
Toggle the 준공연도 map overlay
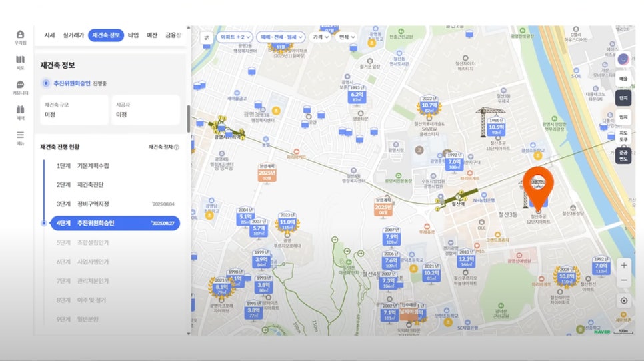[x=623, y=155]
